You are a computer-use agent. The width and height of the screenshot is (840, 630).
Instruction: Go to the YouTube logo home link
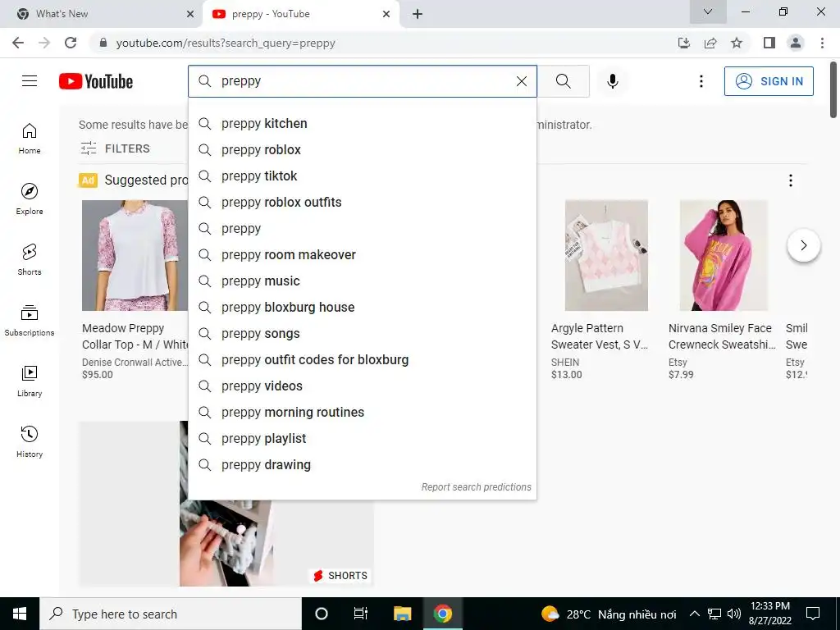tap(96, 81)
